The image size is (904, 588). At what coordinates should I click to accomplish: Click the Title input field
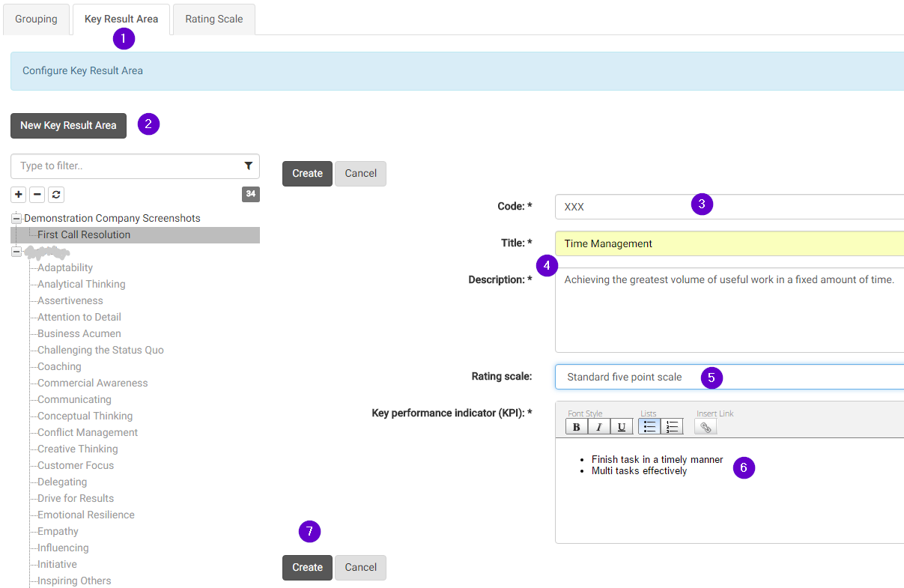pyautogui.click(x=729, y=243)
